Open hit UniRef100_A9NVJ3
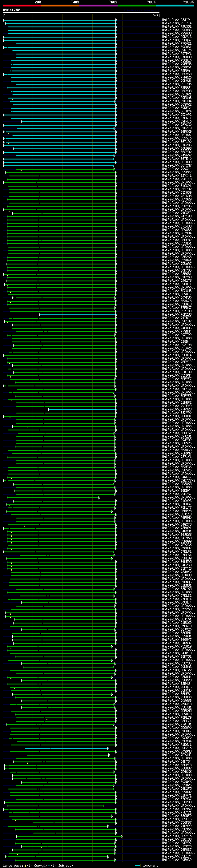 pos(176,37)
